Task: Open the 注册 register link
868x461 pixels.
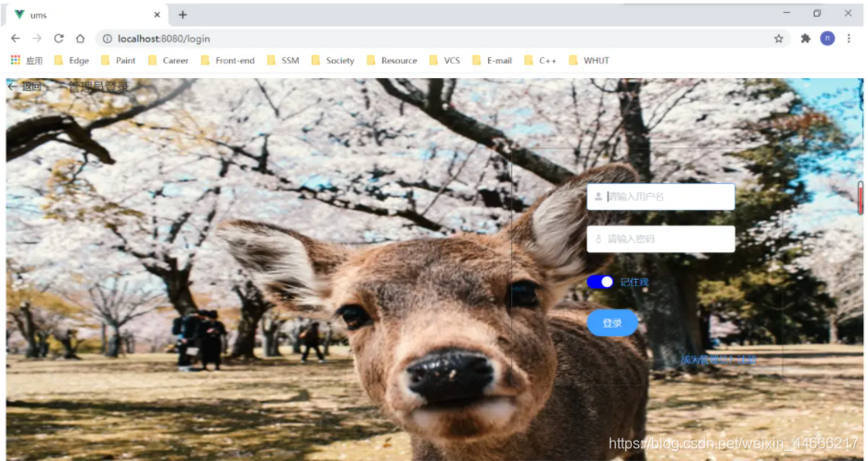Action: click(x=747, y=360)
